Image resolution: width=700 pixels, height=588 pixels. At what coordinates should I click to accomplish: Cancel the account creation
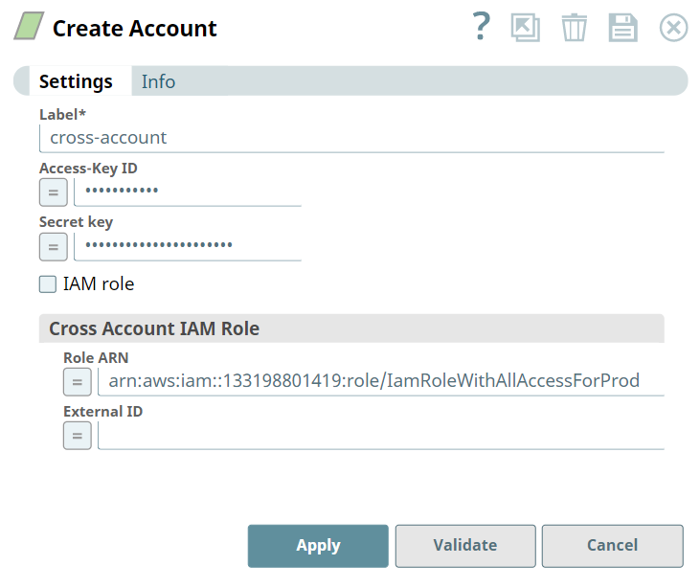[612, 546]
